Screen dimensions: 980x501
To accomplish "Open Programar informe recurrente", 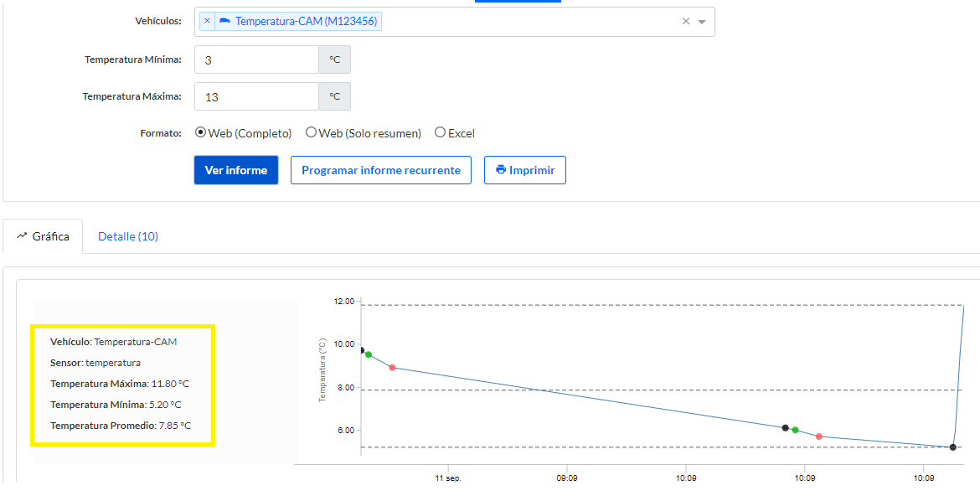I will tap(381, 170).
